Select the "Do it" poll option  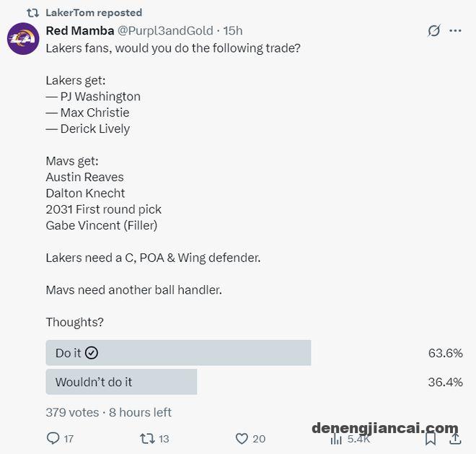coord(178,353)
